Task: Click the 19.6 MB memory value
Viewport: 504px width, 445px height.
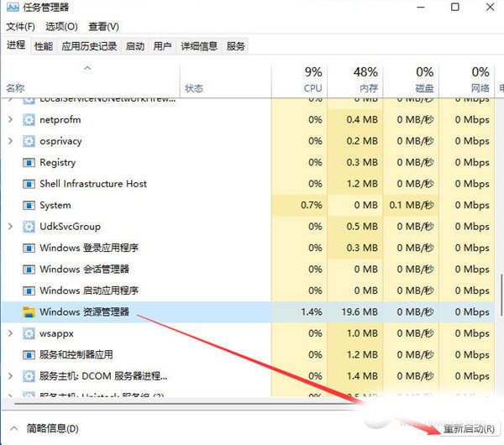Action: coord(360,311)
